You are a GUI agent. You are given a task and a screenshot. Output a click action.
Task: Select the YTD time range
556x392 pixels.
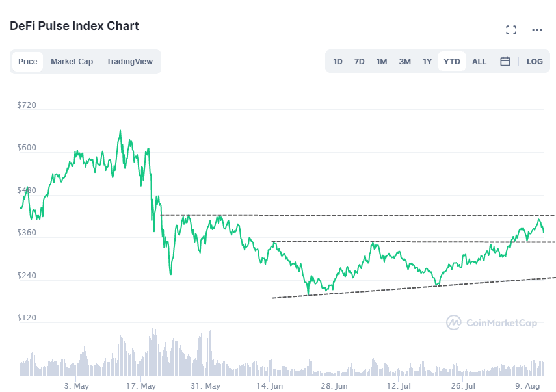[x=451, y=61]
